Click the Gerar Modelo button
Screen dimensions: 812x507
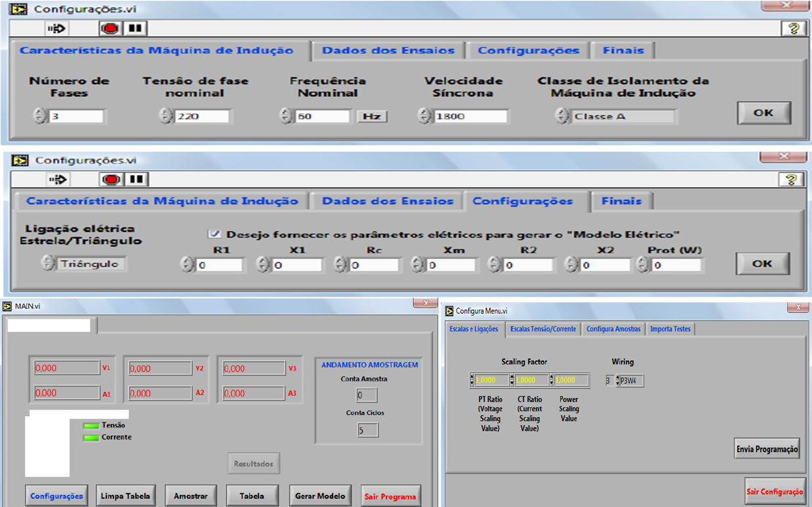tap(320, 496)
